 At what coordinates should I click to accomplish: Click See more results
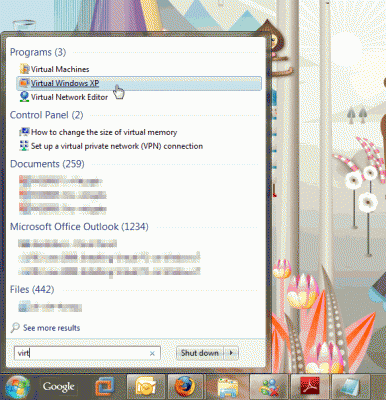52,328
